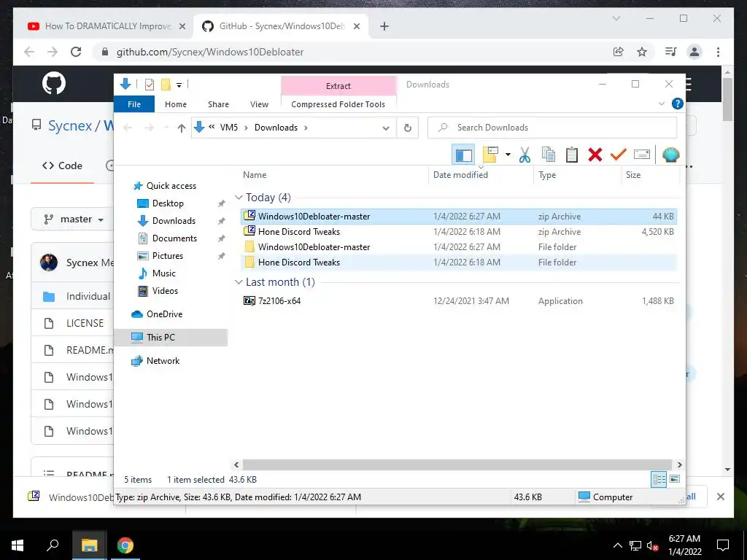Click the file list horizontal scrollbar
Image resolution: width=747 pixels, height=560 pixels.
click(457, 464)
